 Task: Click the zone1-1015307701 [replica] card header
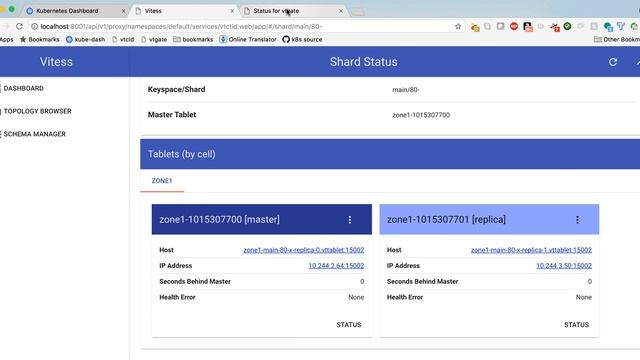489,220
